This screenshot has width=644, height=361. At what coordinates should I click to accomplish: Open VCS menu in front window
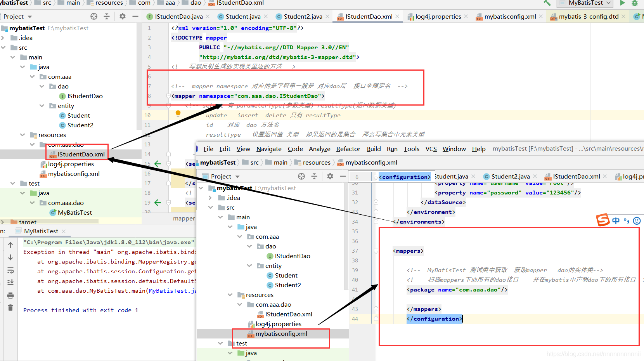[x=431, y=149]
